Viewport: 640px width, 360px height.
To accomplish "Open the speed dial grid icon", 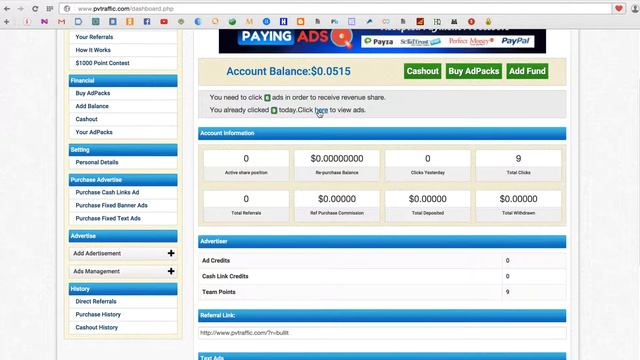I will (50, 9).
